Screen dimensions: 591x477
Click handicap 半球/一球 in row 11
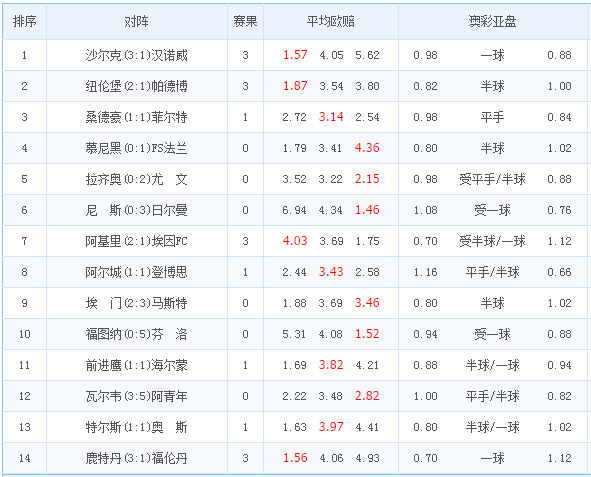pos(492,365)
